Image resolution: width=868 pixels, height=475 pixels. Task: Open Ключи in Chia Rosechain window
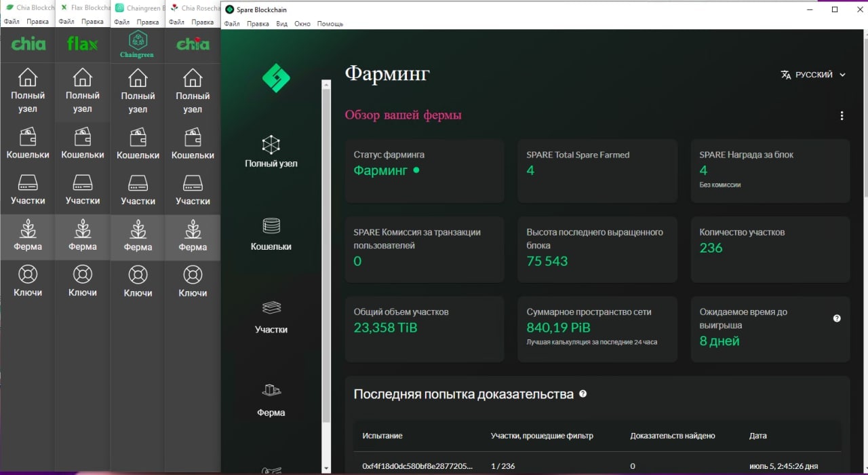[193, 282]
